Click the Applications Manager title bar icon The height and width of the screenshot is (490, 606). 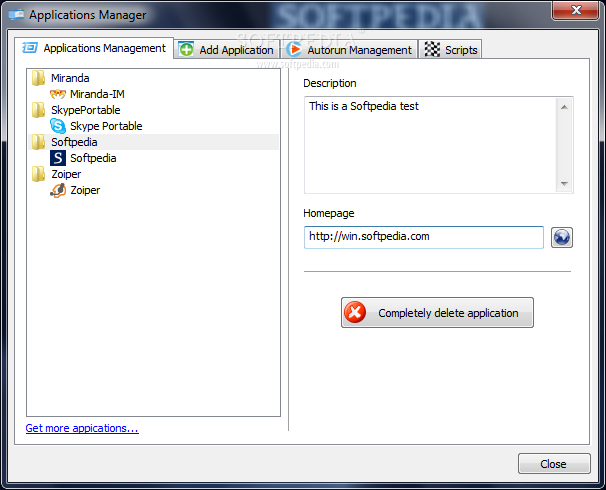tap(16, 15)
